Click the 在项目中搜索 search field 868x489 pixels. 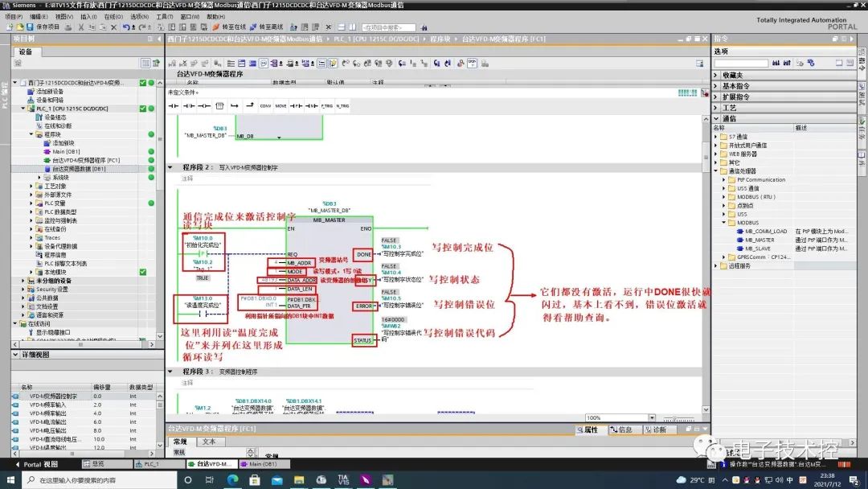[389, 27]
